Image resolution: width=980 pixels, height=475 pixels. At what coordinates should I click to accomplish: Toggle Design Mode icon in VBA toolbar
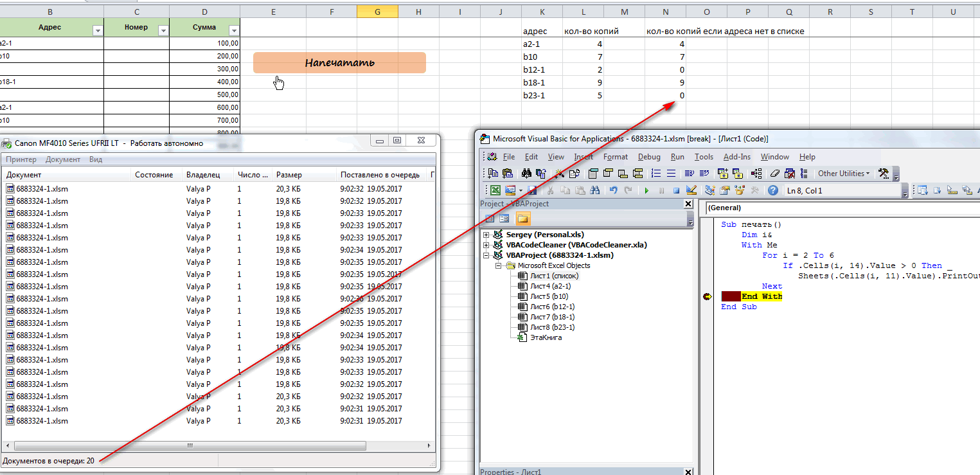691,190
